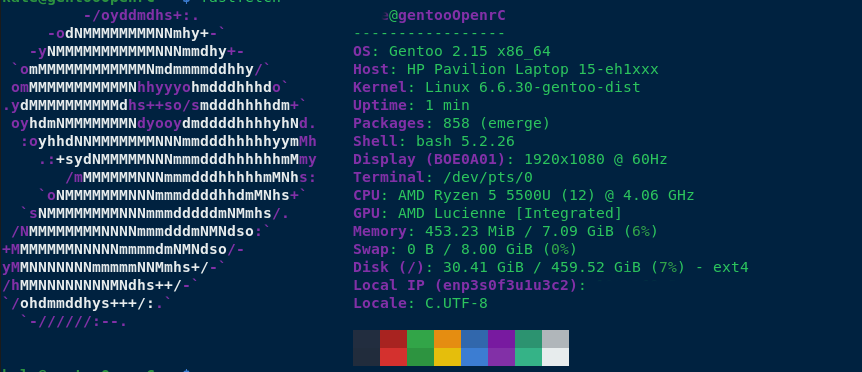Click the @gentooOpenrC hostname title
The width and height of the screenshot is (862, 372).
[444, 16]
